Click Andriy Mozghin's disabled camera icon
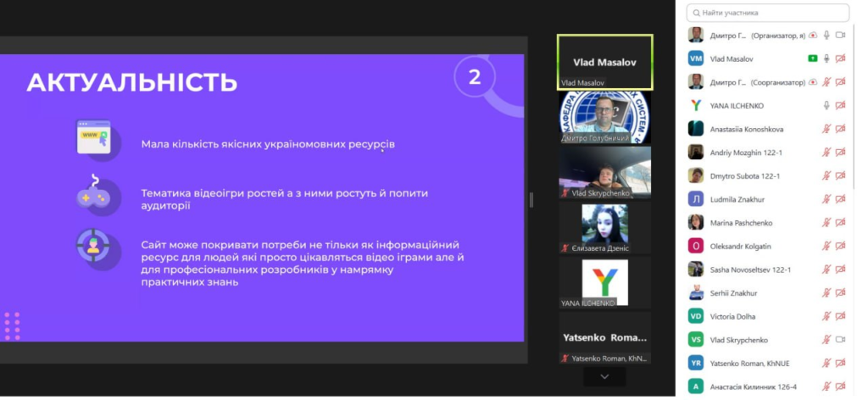 click(841, 153)
